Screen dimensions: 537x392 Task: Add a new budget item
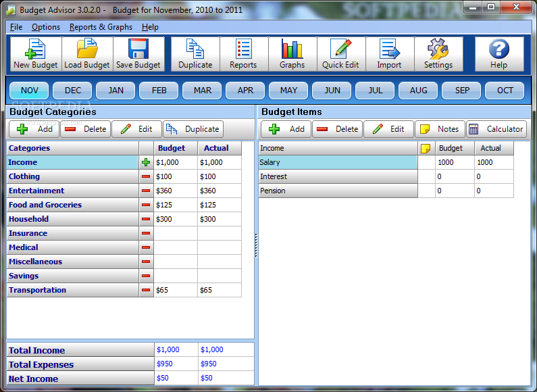point(286,129)
